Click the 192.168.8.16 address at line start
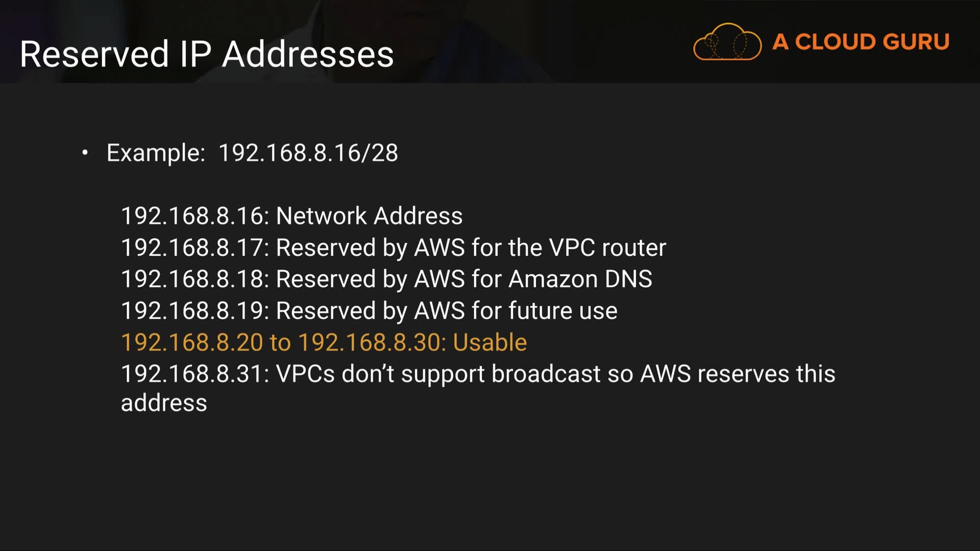The width and height of the screenshot is (980, 551). [x=192, y=216]
